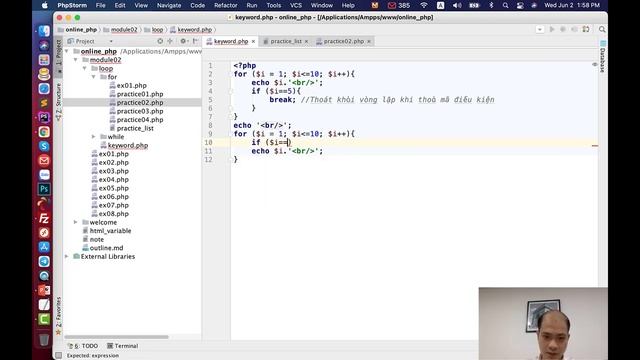Image resolution: width=640 pixels, height=360 pixels.
Task: Click the hide Project panel icon
Action: point(196,41)
